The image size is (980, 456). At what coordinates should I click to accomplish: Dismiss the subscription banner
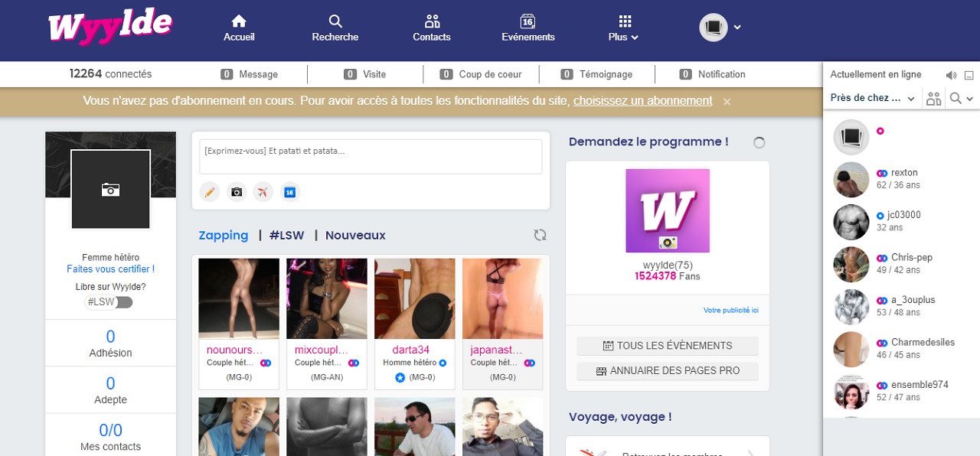pyautogui.click(x=727, y=102)
